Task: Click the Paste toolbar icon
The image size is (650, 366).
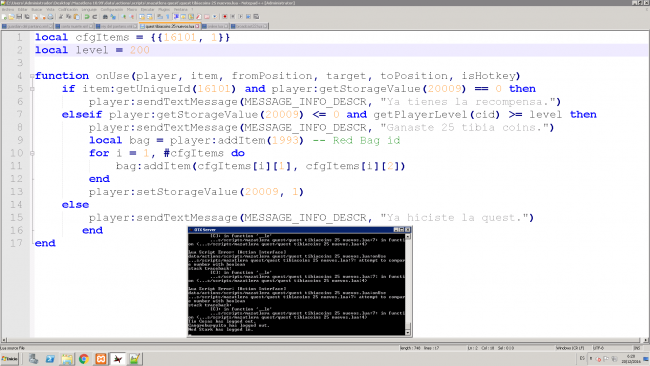Action: 76,17
